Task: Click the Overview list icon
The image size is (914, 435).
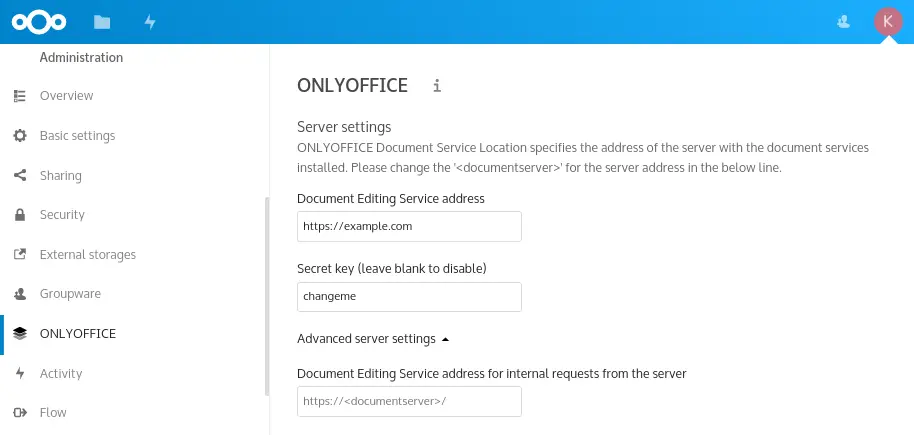Action: [20, 96]
